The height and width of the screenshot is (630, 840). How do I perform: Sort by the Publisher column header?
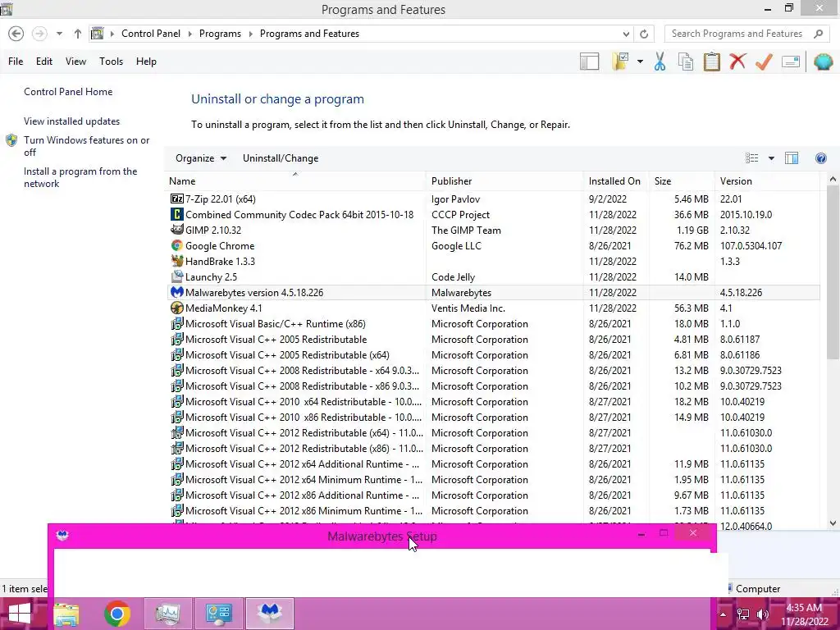point(504,181)
